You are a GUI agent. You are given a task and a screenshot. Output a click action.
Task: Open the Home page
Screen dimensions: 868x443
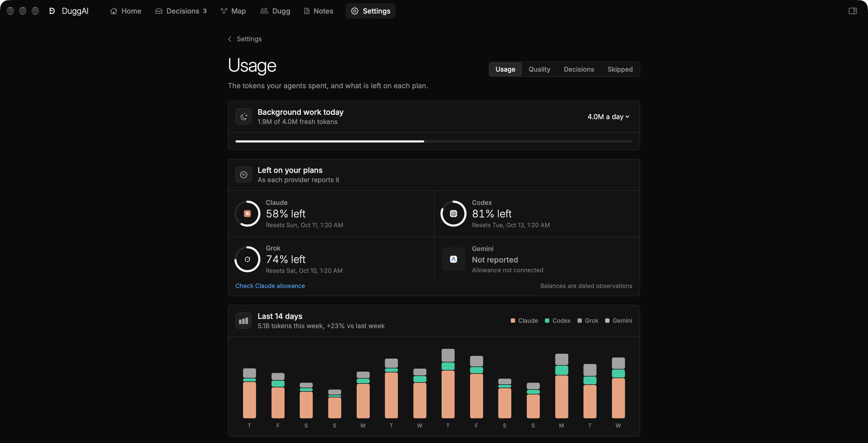pyautogui.click(x=126, y=11)
